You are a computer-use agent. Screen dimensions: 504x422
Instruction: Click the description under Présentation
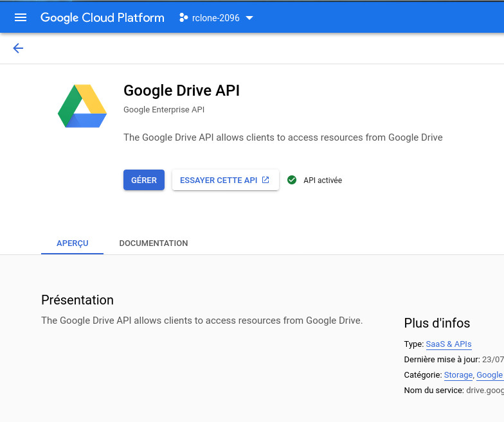202,321
